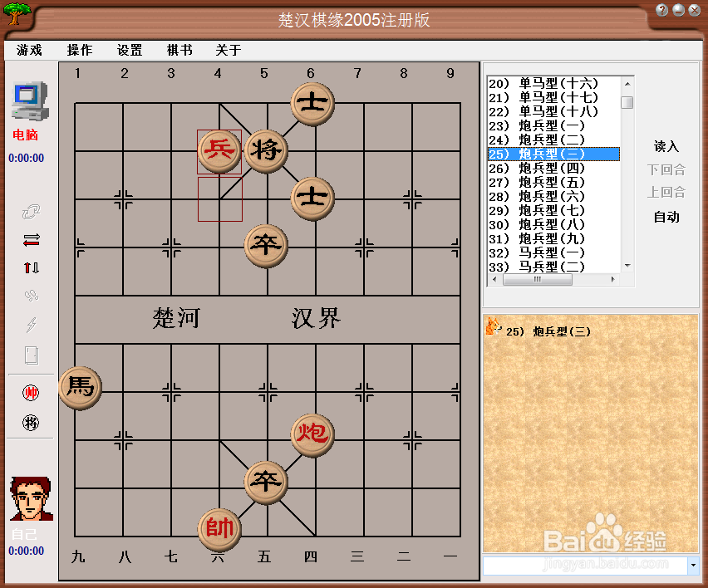The image size is (708, 588).
Task: Click the footprints icon in sidebar
Action: (31, 296)
